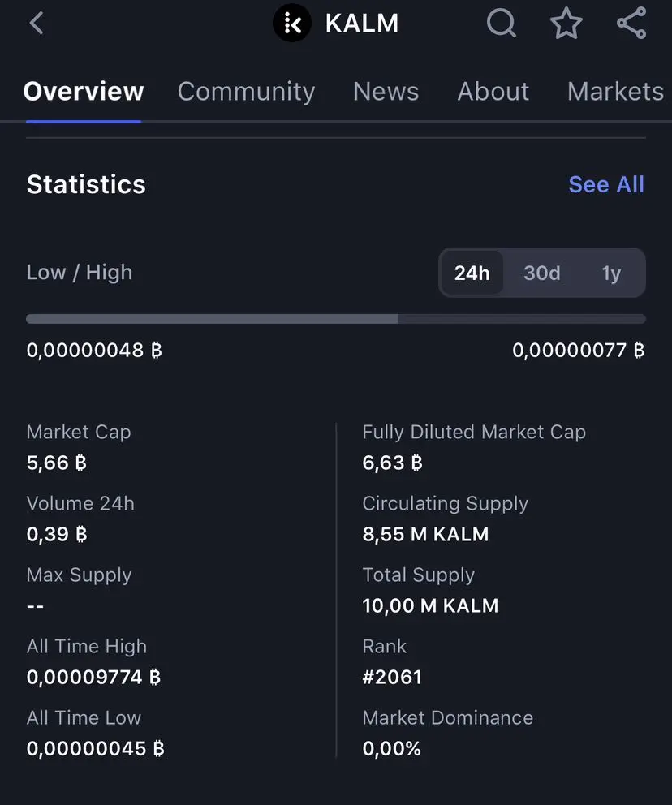
Task: Select the 24h range toggle
Action: pos(472,273)
